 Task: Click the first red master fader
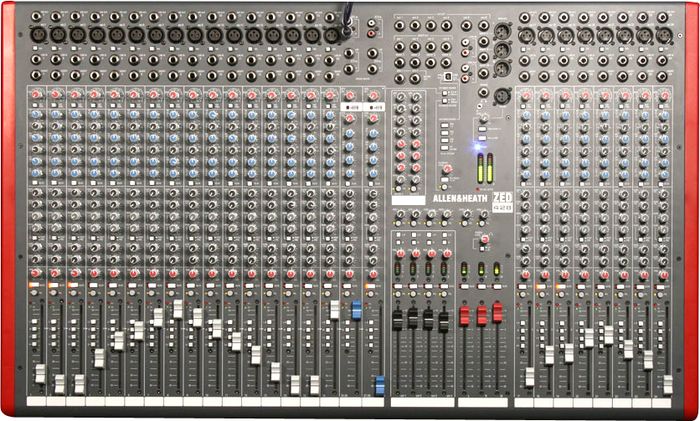click(x=464, y=316)
